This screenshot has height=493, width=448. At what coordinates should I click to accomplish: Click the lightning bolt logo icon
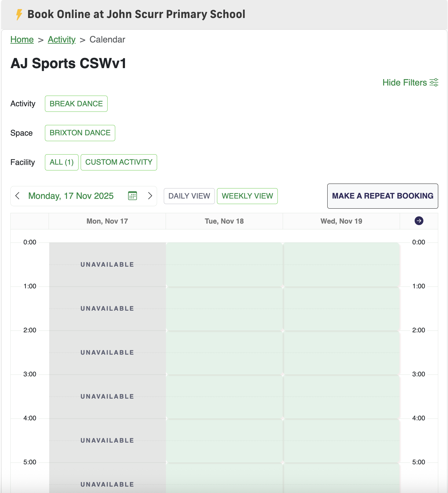pyautogui.click(x=19, y=14)
